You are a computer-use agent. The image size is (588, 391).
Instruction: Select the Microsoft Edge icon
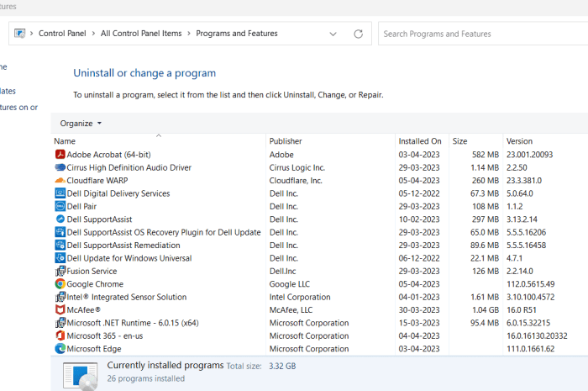coord(60,349)
